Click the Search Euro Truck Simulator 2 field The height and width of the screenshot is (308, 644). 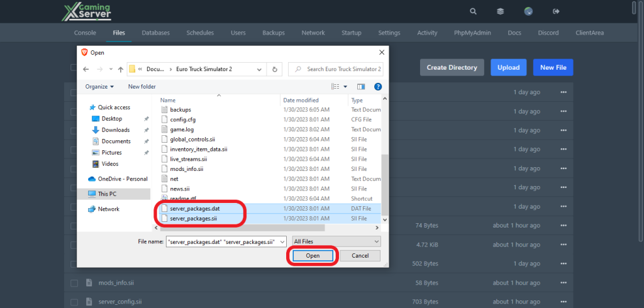336,69
